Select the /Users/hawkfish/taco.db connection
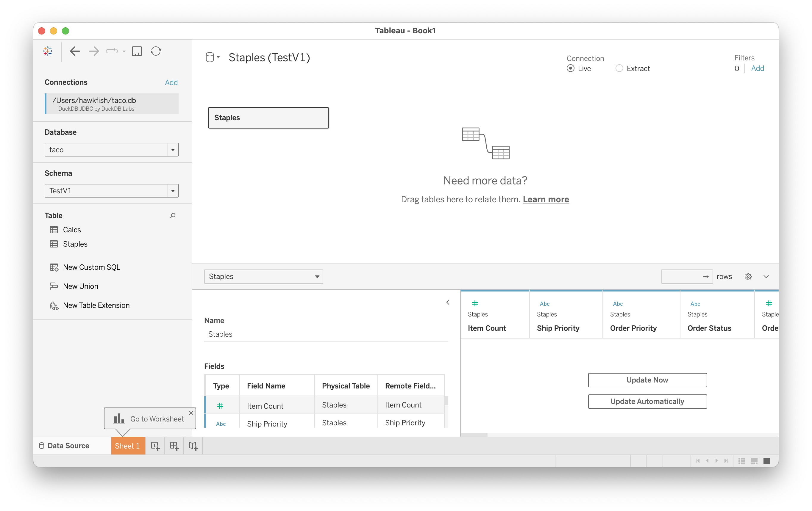The height and width of the screenshot is (511, 812). pos(112,104)
